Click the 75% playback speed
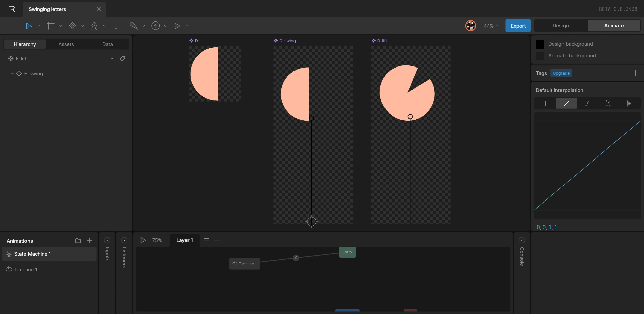The height and width of the screenshot is (314, 644). point(157,240)
